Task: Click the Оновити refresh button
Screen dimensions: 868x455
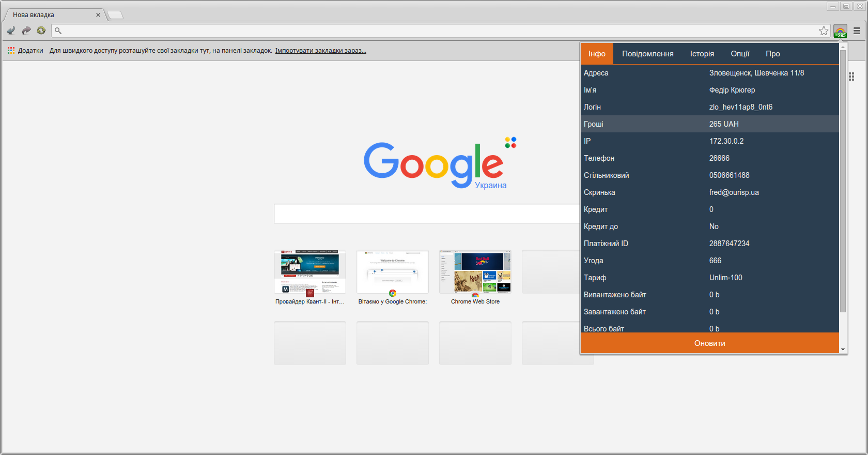Action: [x=710, y=343]
